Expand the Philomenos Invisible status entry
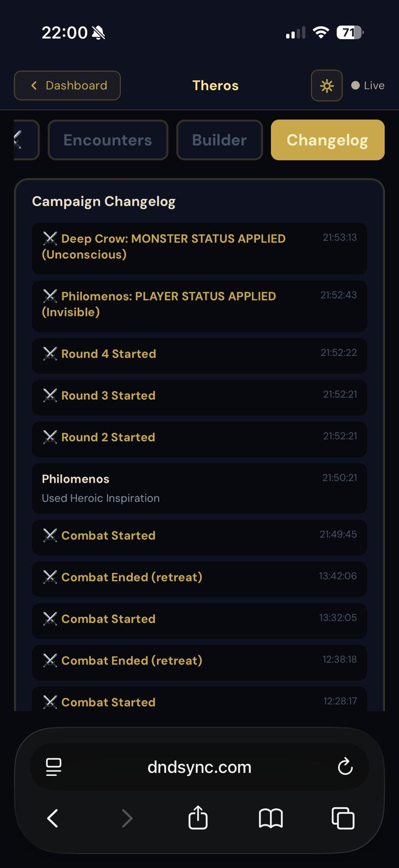Image resolution: width=399 pixels, height=868 pixels. [199, 304]
